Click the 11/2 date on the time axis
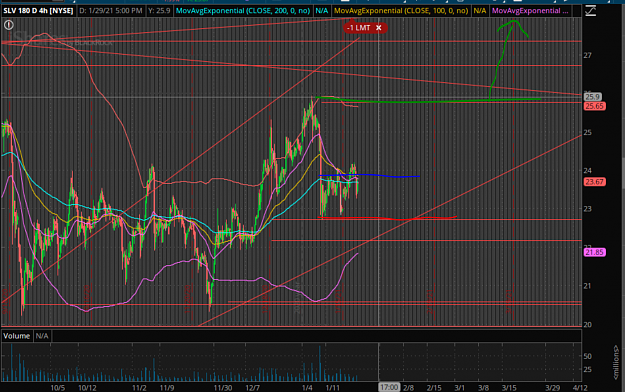Screen dimensions: 625x392 (x=139, y=388)
